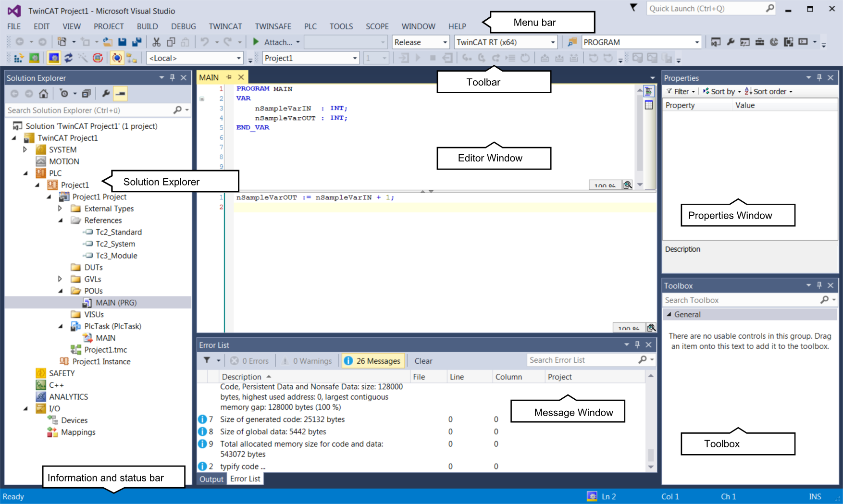Adjust the editor zoom level control showing 100%
The width and height of the screenshot is (843, 504).
605,185
